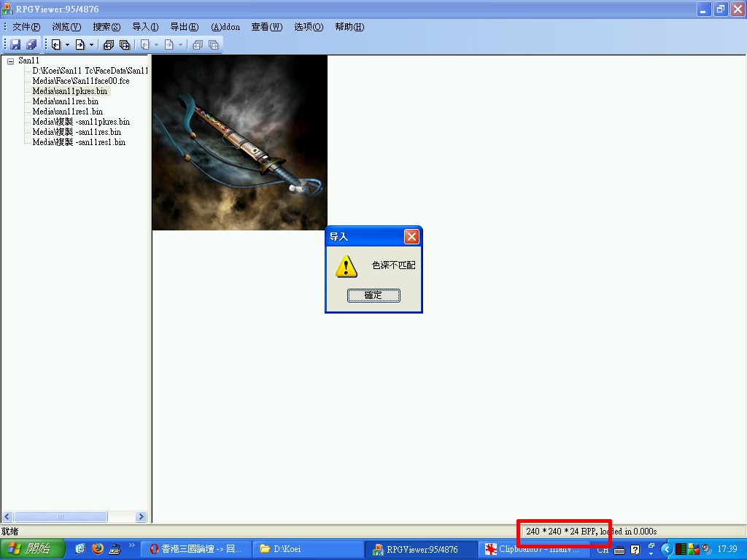Minimize the RPGViewer window

704,9
